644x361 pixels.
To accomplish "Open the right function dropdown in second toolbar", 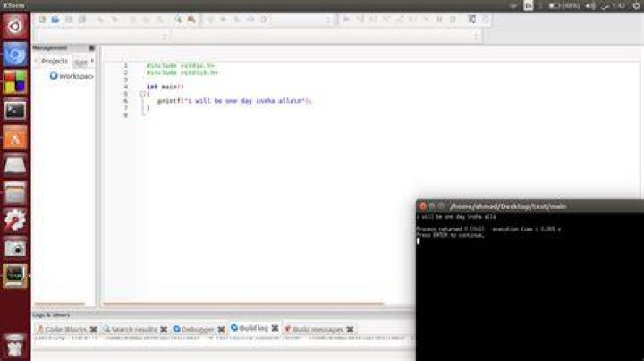I will 327,36.
